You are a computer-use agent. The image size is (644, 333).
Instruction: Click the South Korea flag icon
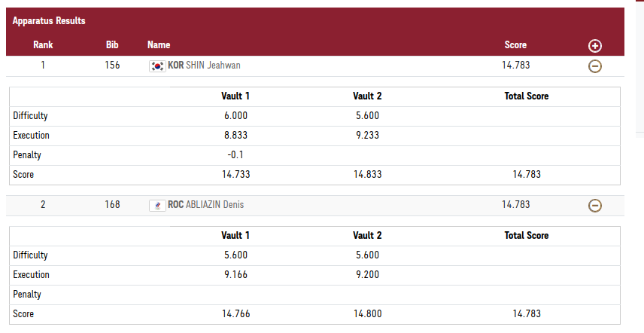tap(157, 66)
